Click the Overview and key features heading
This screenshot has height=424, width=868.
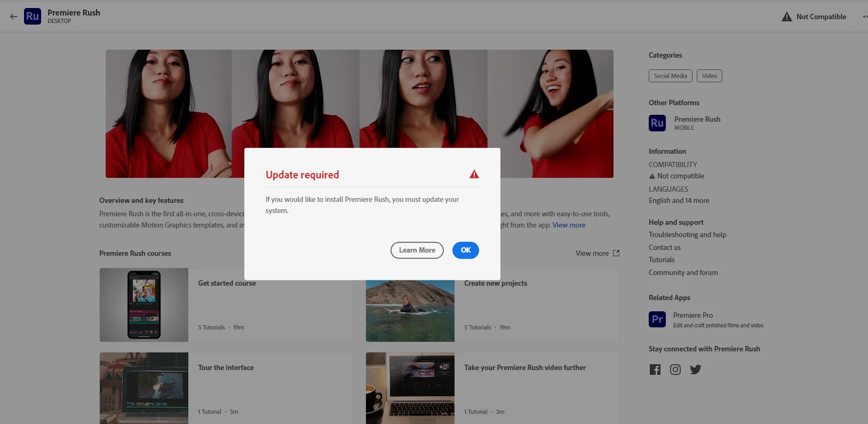click(141, 201)
